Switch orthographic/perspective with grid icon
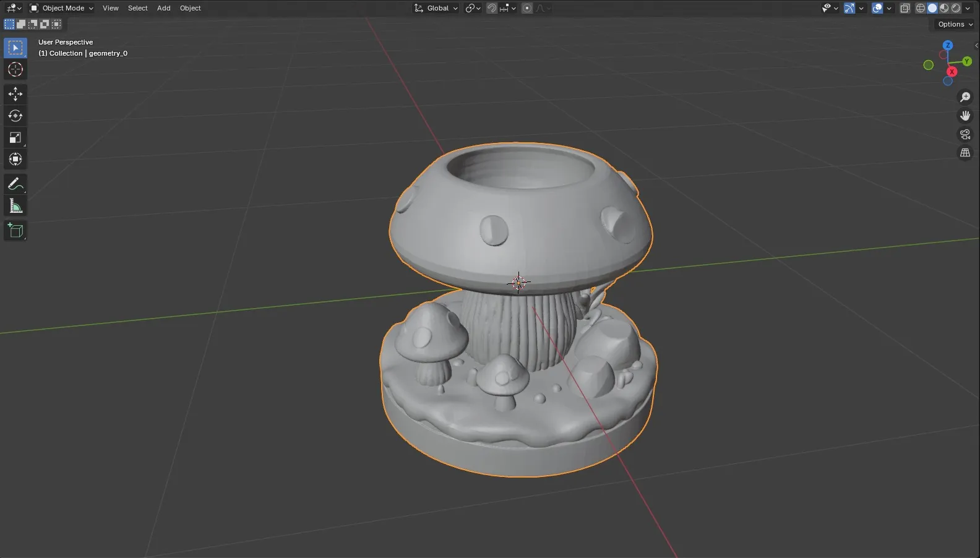980x558 pixels. click(x=965, y=153)
